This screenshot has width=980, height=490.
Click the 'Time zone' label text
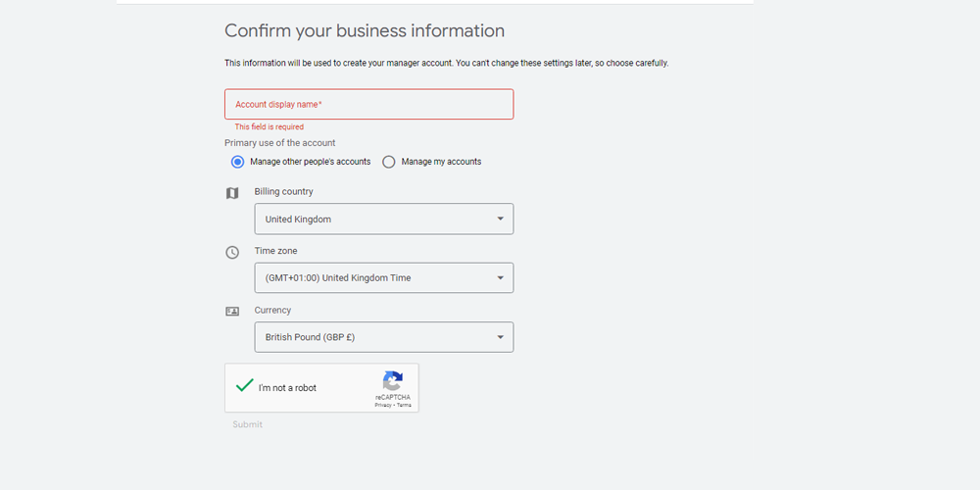[275, 251]
